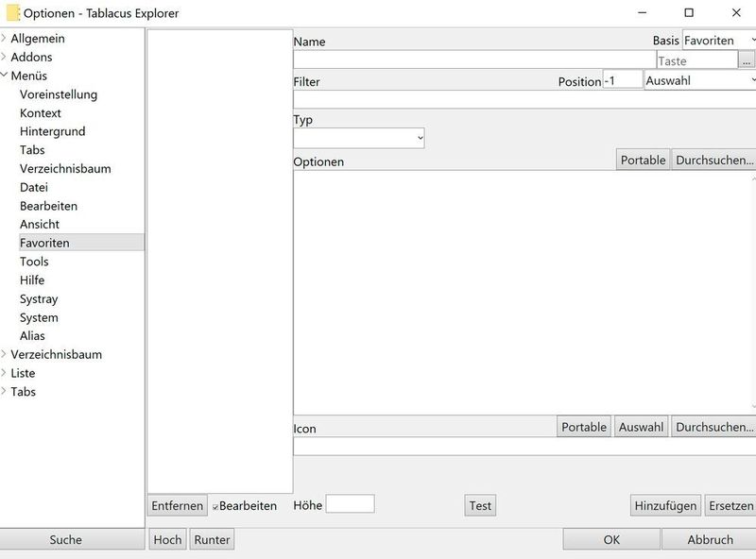
Task: Click the Suche button
Action: tap(72, 539)
